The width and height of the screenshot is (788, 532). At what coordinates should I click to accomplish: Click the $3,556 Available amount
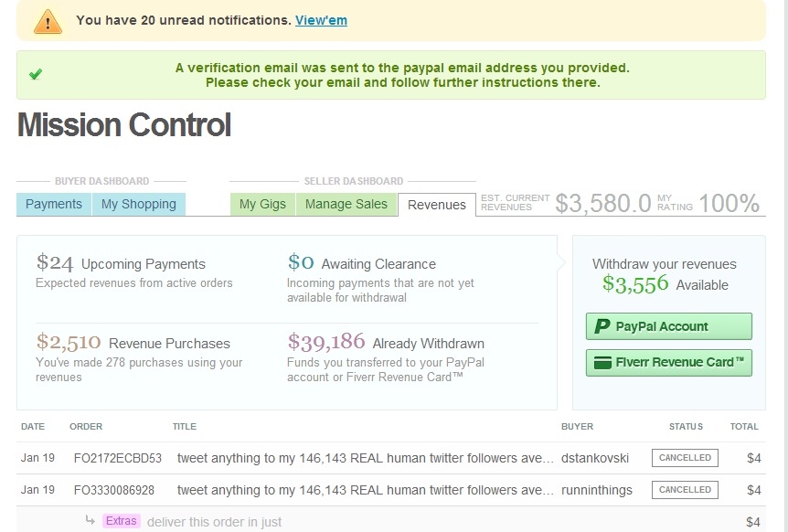635,284
